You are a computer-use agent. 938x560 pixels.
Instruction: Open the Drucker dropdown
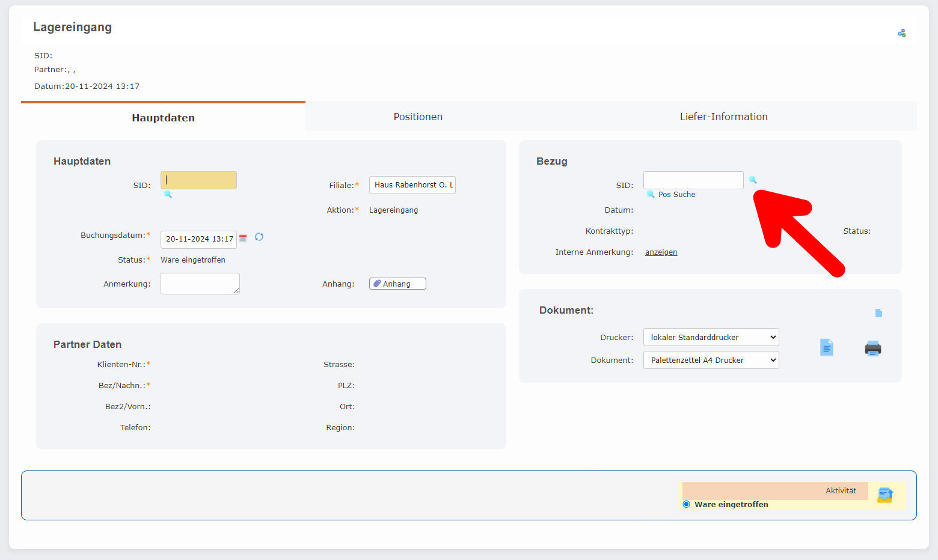coord(711,337)
